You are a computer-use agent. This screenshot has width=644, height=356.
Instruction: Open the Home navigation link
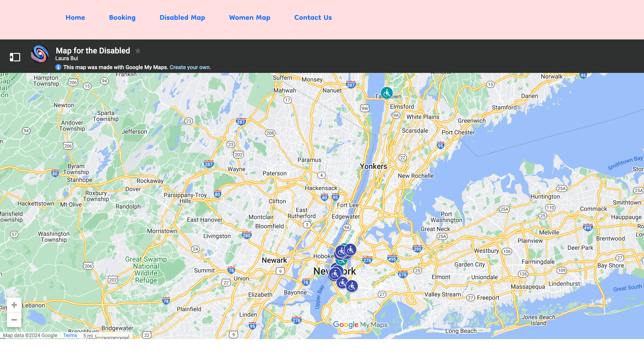(75, 17)
